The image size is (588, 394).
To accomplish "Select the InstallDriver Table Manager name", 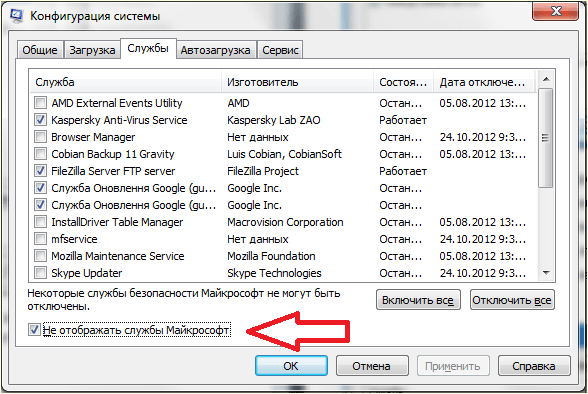I will pos(117,222).
